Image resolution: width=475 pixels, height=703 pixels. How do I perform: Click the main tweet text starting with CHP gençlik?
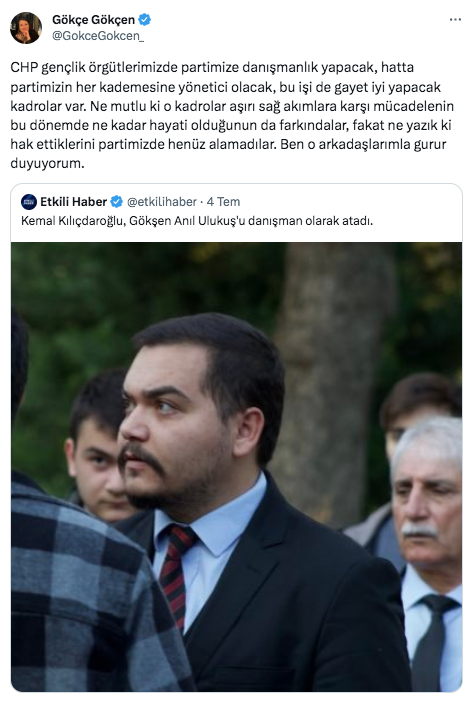click(232, 115)
